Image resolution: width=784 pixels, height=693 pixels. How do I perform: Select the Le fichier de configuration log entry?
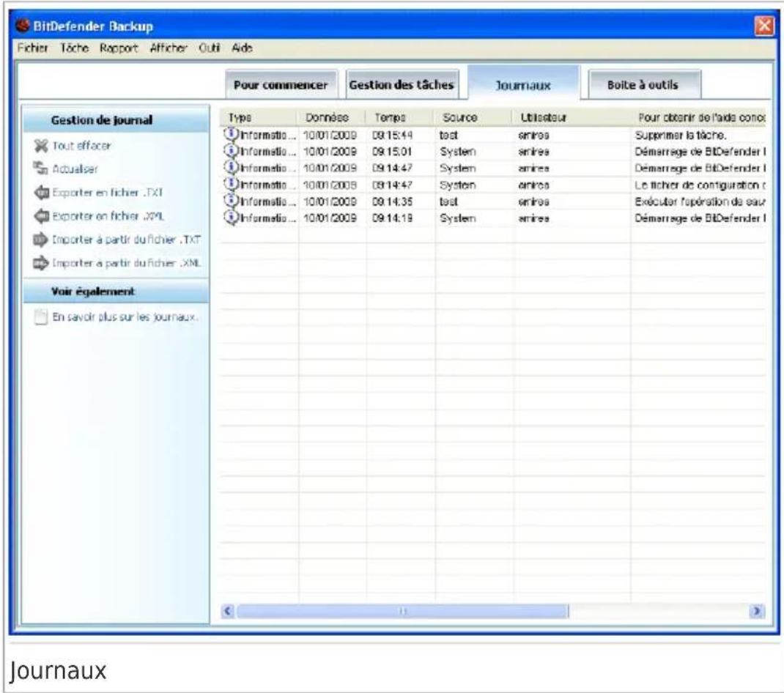click(x=493, y=185)
